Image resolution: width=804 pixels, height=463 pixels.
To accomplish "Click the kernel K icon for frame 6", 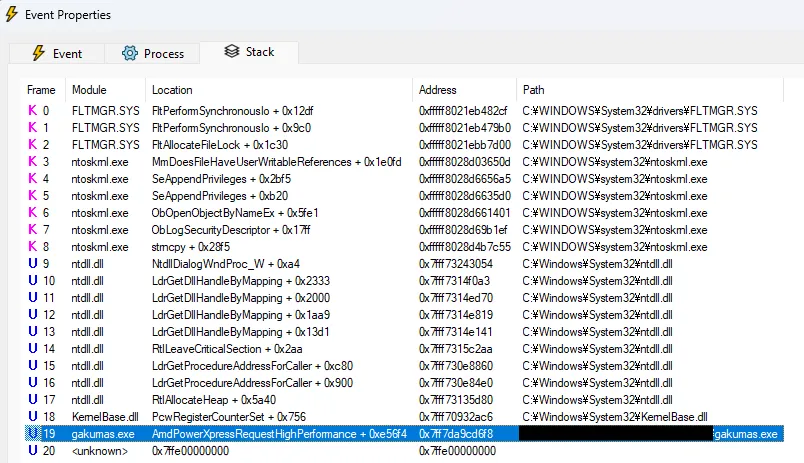I will tap(33, 212).
